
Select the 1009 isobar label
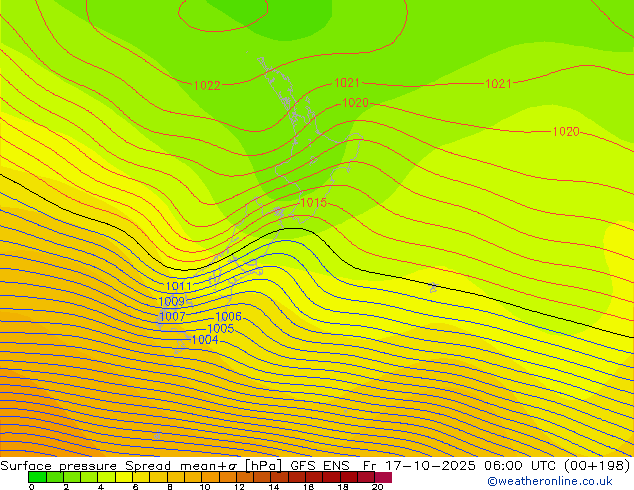(172, 301)
